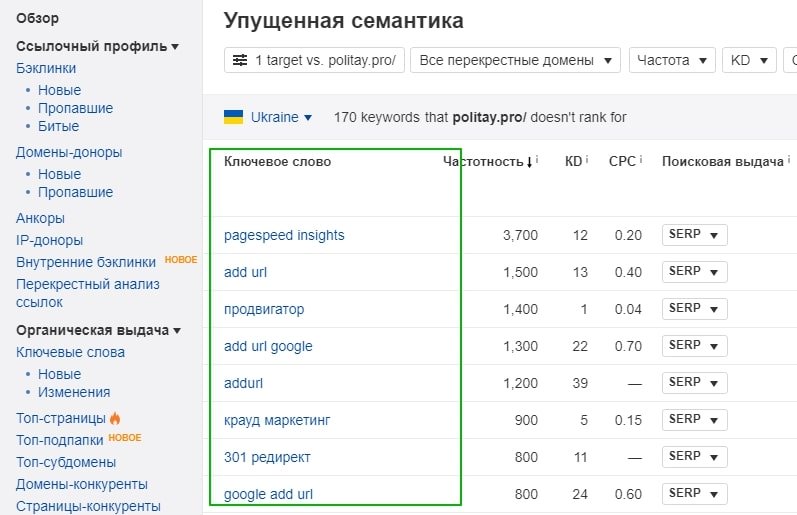The height and width of the screenshot is (515, 797).
Task: Open Внутренние бэклинки link
Action: click(x=85, y=262)
